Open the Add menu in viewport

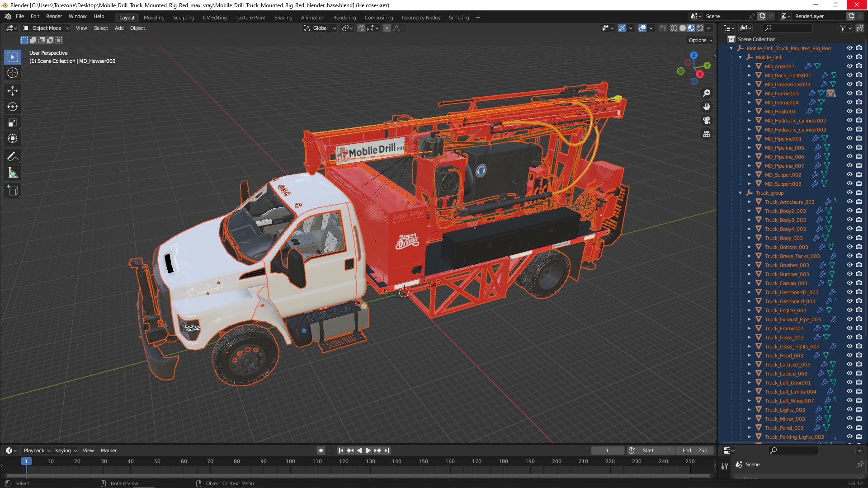119,28
